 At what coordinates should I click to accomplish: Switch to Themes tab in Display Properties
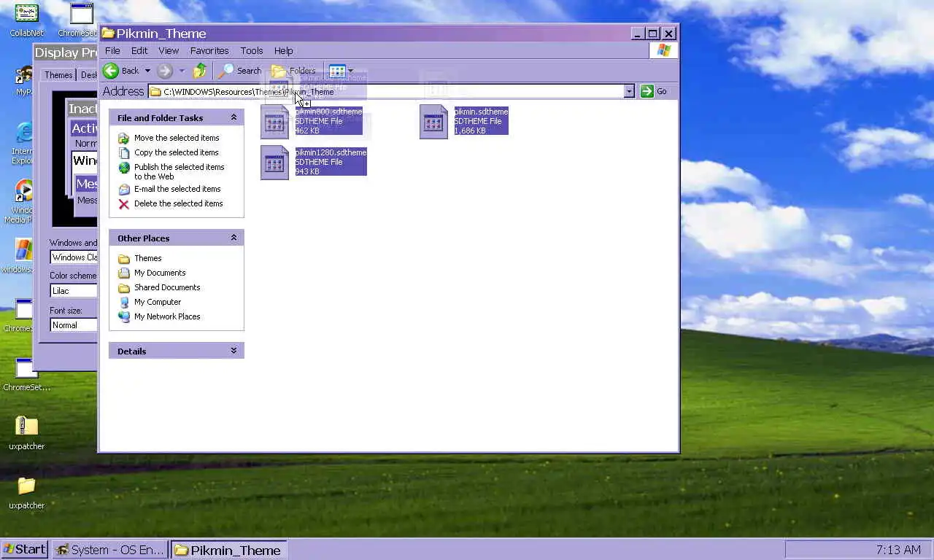click(58, 75)
